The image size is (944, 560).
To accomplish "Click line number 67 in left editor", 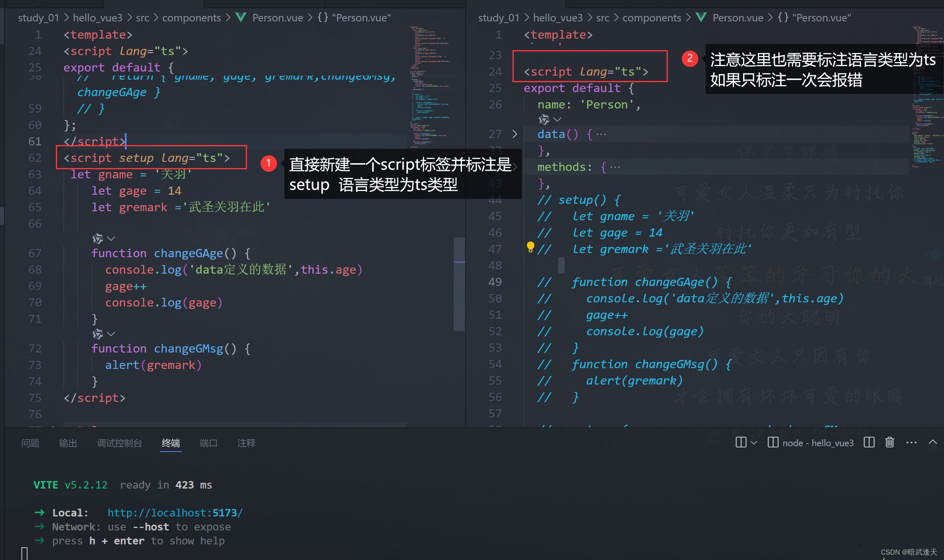I will coord(35,253).
